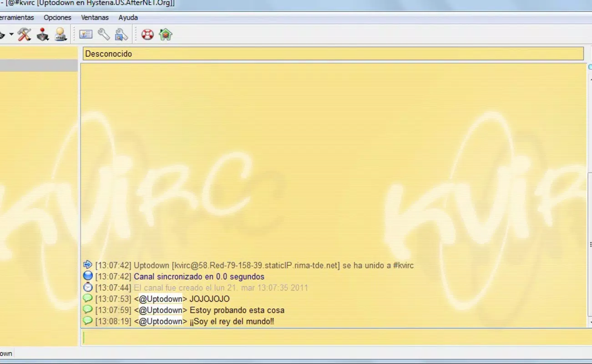Click the blue sphere icon beside Canal sincronizado

88,276
